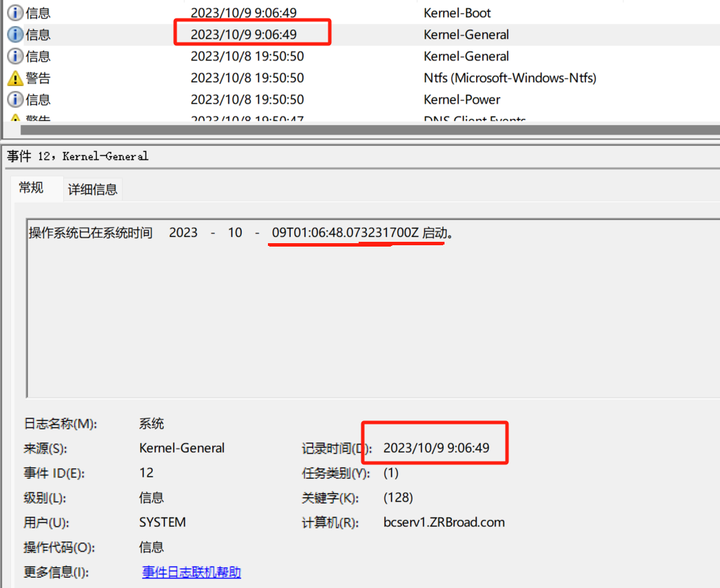The width and height of the screenshot is (720, 588).
Task: Click date 2023/10/8 19:50:50 in Ntfs row
Action: [x=247, y=78]
